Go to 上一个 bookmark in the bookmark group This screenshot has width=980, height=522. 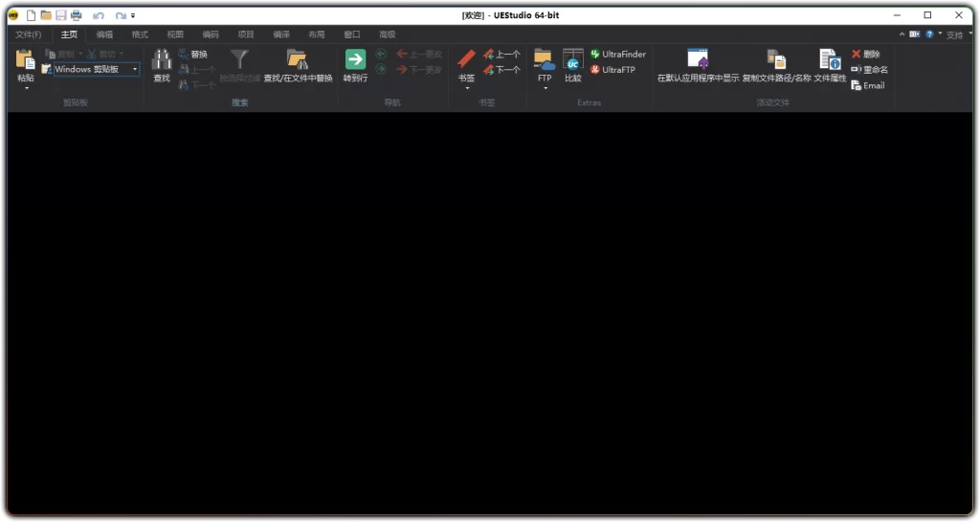501,55
